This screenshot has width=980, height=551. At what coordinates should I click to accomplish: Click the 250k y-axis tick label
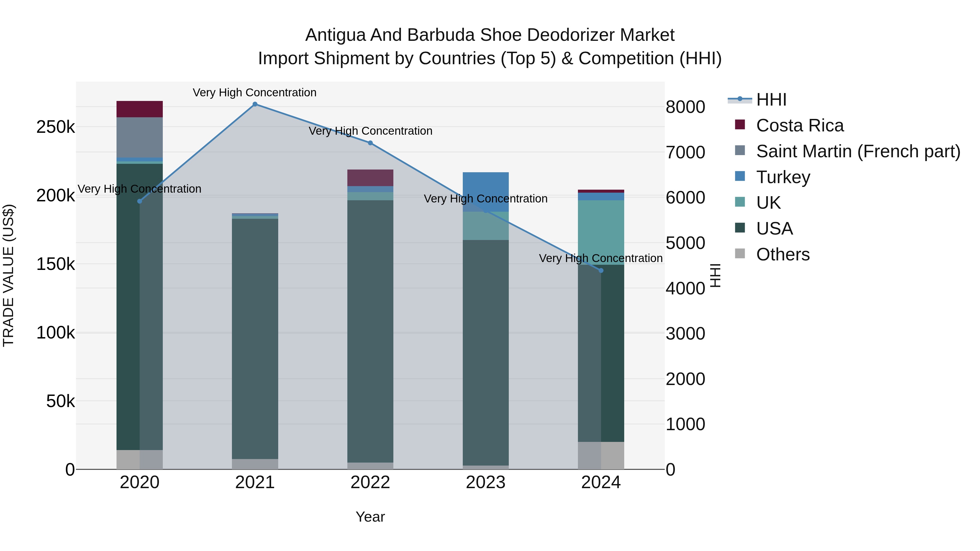click(56, 127)
